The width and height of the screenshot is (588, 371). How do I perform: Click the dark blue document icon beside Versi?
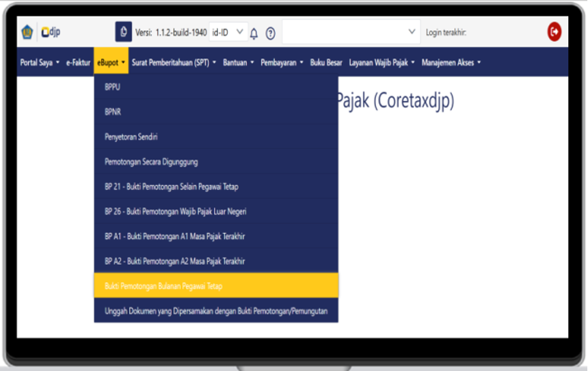[x=123, y=32]
